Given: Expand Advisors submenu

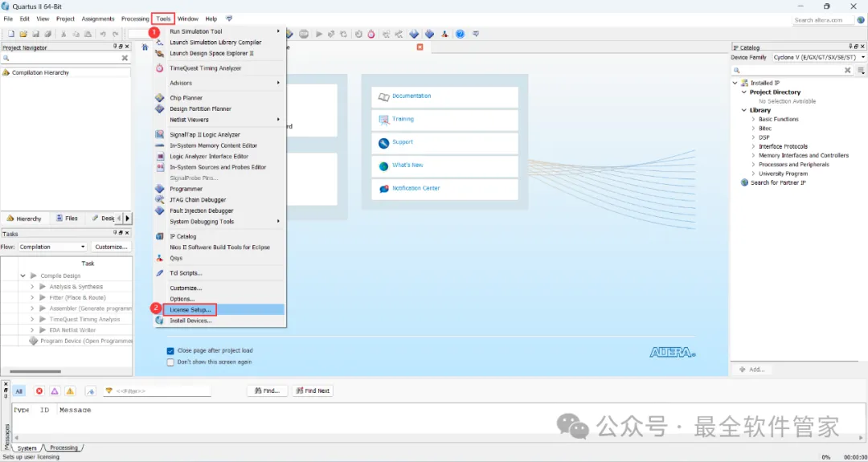Looking at the screenshot, I should (x=219, y=83).
